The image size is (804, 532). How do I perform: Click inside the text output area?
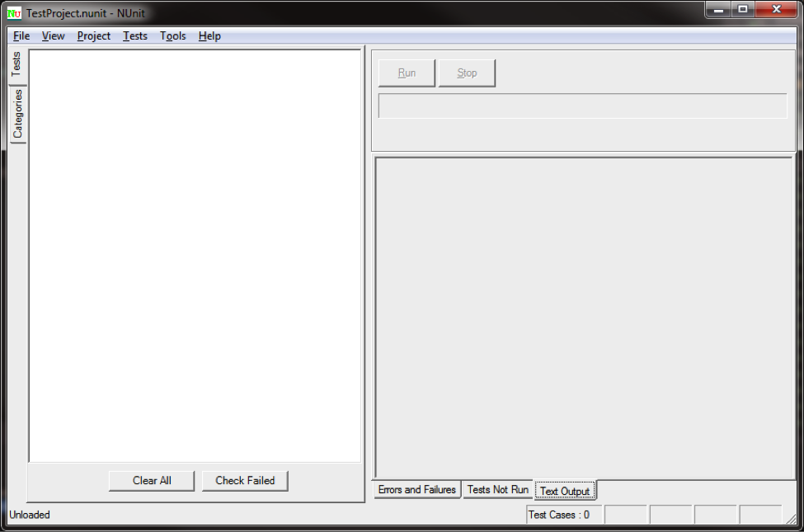[584, 318]
